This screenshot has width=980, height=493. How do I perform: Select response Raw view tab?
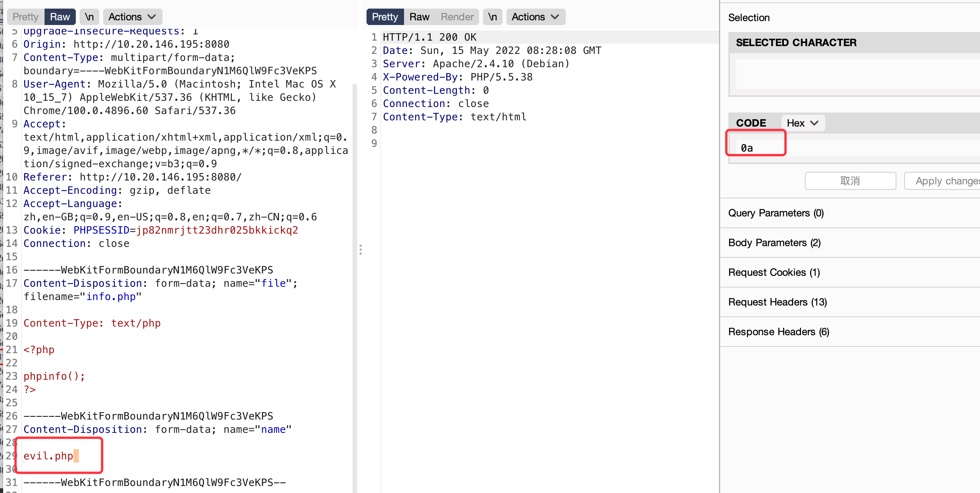pyautogui.click(x=419, y=17)
